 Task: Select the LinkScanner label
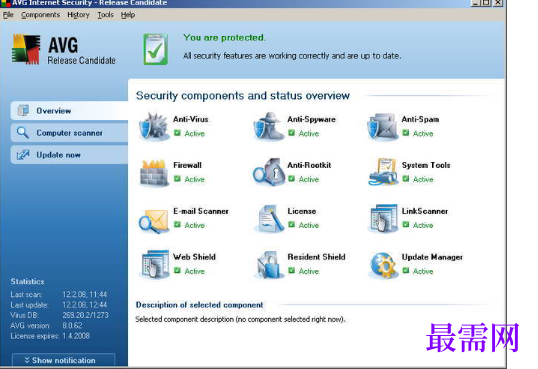pyautogui.click(x=425, y=211)
